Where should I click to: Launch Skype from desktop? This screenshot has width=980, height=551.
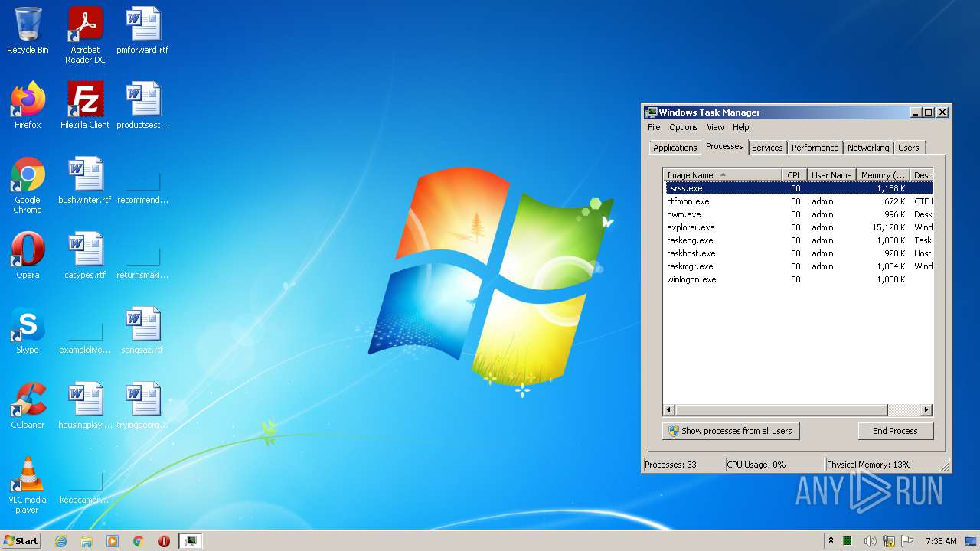click(x=28, y=331)
